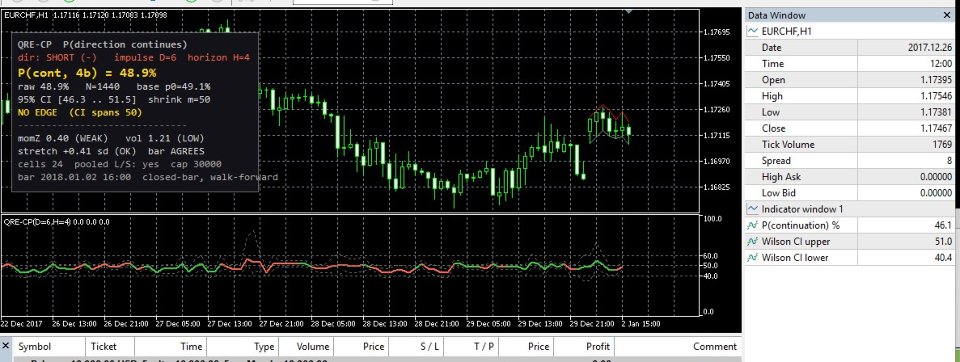Click the indicator icon beside Wilson CI upper

(752, 241)
